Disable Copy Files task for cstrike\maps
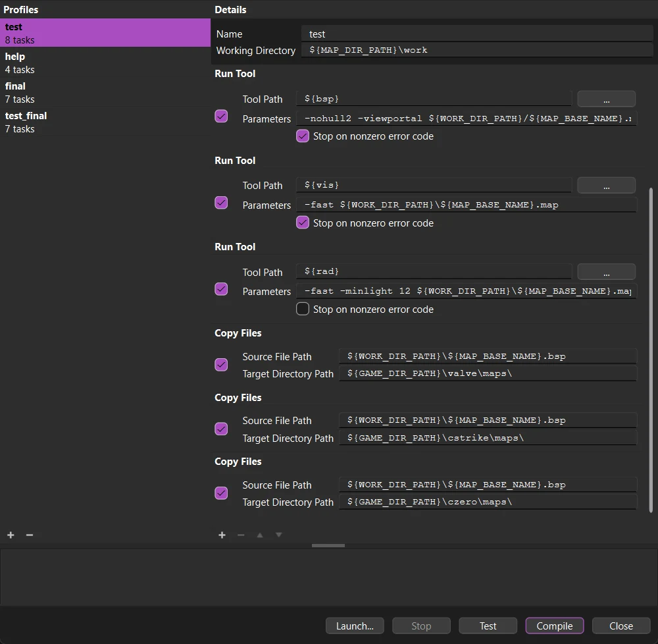Screen dimensions: 658x644 (221, 429)
